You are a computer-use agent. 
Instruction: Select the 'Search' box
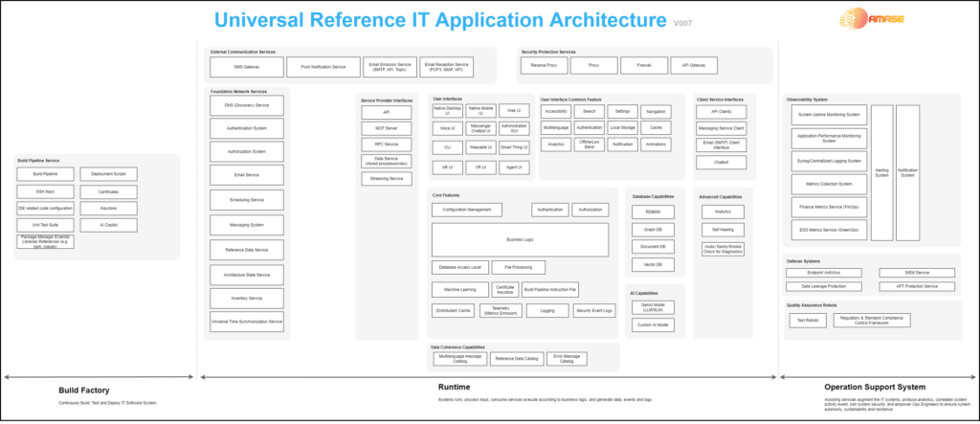[x=590, y=111]
